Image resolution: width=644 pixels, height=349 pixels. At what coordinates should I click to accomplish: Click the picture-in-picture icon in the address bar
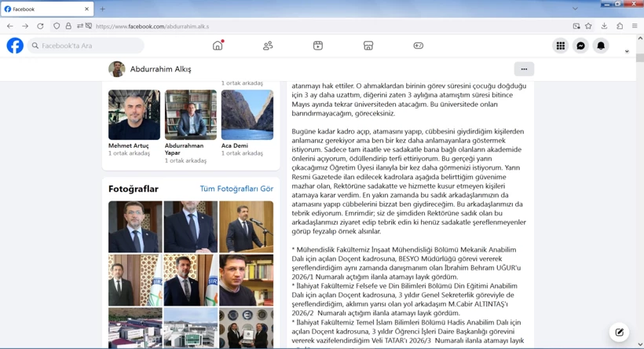pos(576,26)
